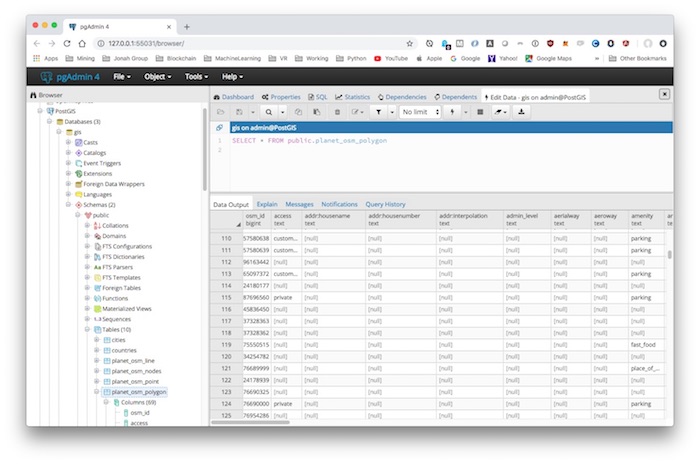Select the FTS Dictionaries tree item
The image size is (700, 464).
click(123, 257)
